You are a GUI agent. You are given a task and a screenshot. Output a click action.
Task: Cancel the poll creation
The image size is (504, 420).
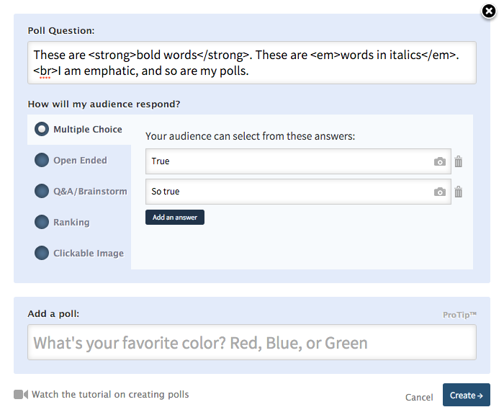pos(419,397)
